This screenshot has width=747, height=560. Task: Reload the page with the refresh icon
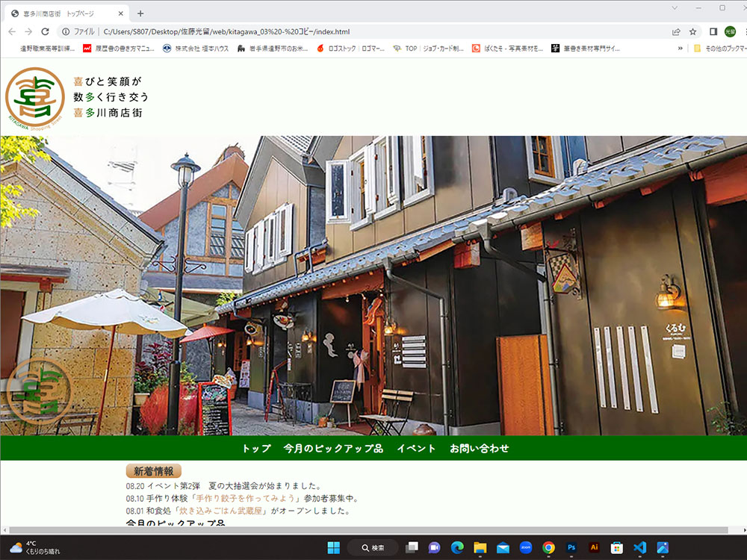45,32
